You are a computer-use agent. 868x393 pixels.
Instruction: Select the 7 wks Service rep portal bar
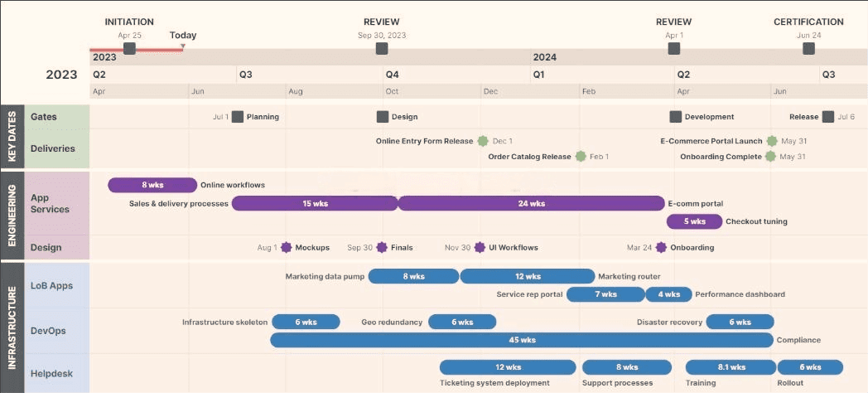(x=605, y=294)
